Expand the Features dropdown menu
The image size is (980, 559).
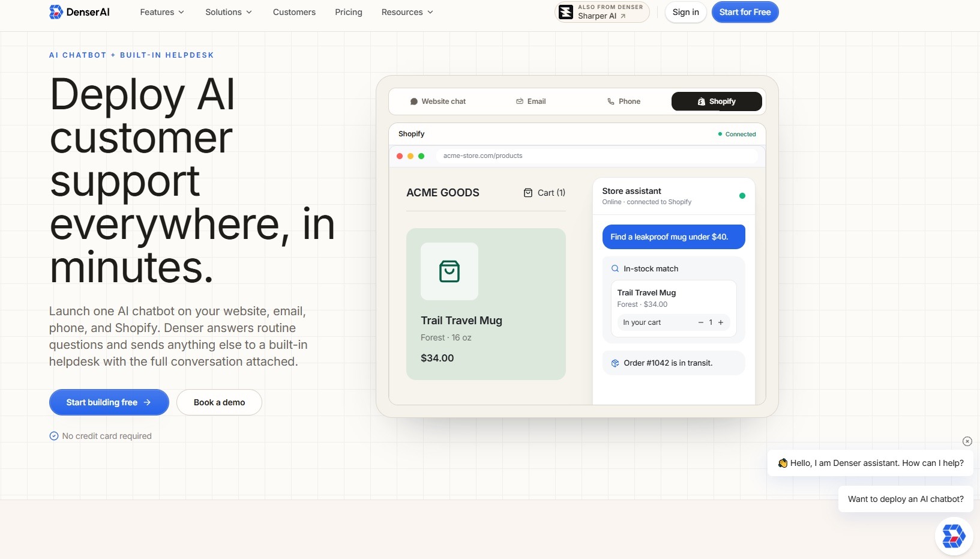(x=162, y=12)
